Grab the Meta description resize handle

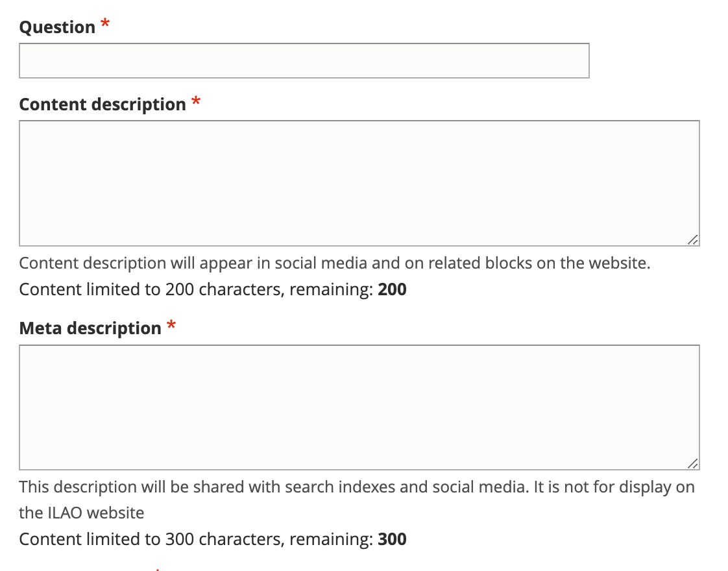[693, 463]
